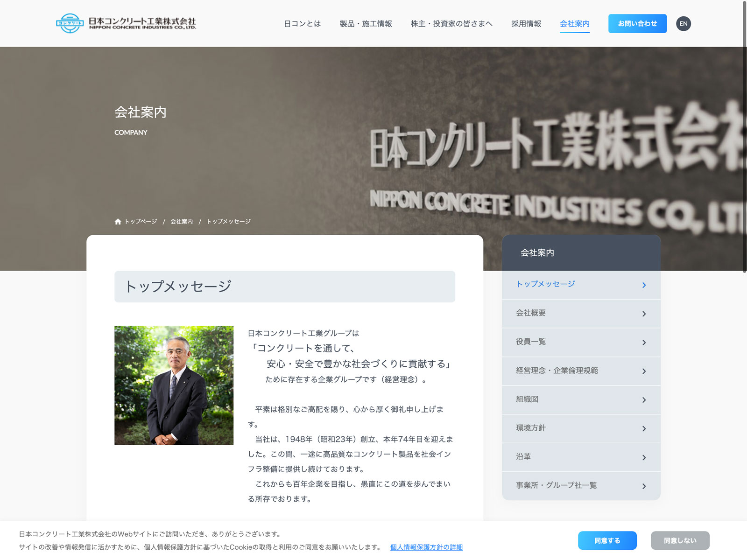Open the 製品・施工情報 menu
The height and width of the screenshot is (560, 747).
pos(366,24)
